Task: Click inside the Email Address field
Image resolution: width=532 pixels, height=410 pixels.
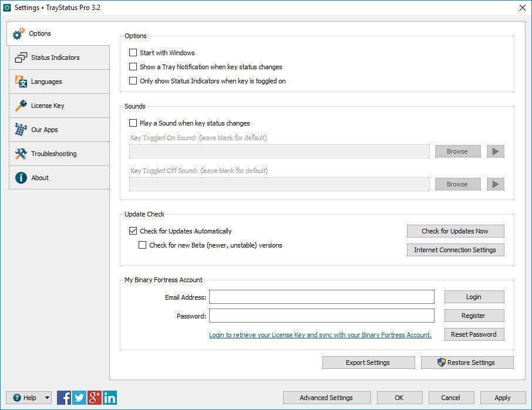Action: coord(322,297)
